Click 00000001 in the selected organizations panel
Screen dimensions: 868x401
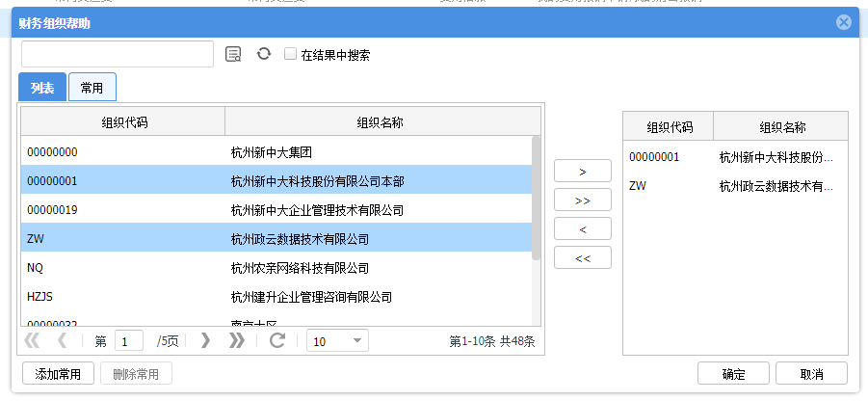(x=654, y=157)
